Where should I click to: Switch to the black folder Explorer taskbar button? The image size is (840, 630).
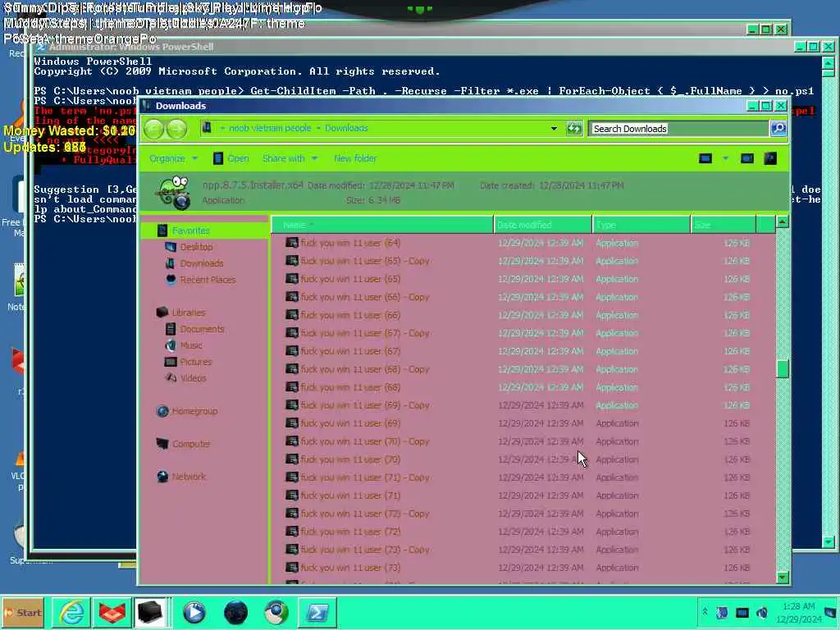click(x=150, y=612)
